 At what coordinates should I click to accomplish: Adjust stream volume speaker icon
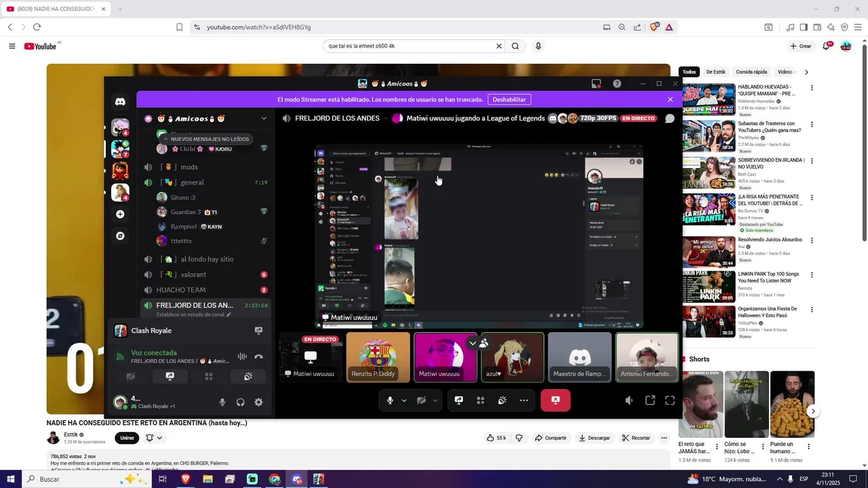629,401
